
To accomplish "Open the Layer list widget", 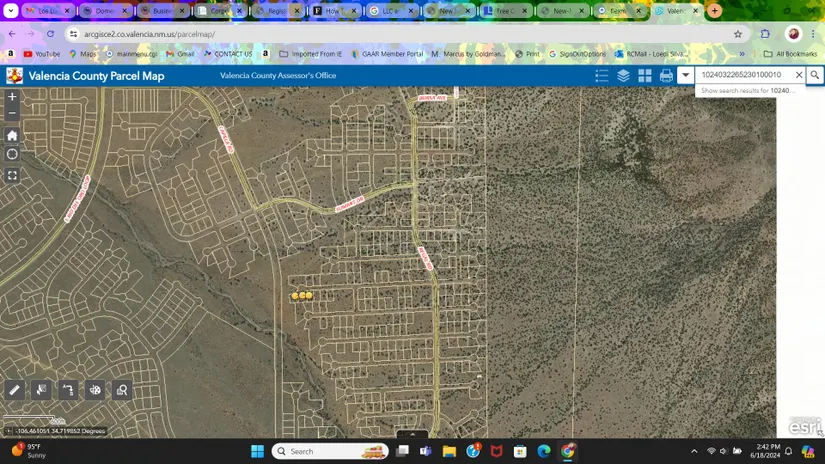I will (623, 76).
